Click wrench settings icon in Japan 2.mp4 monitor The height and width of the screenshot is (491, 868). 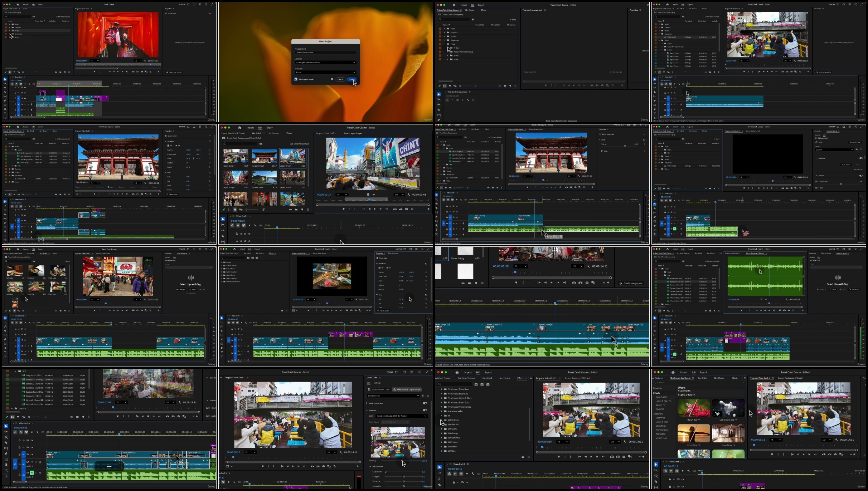coord(408,195)
